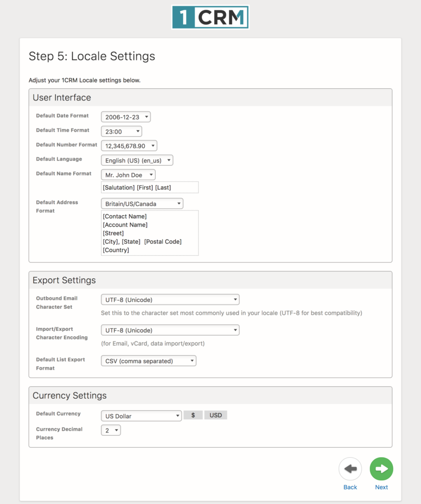The width and height of the screenshot is (421, 504).
Task: Open the Default Time Format dropdown
Action: tap(122, 131)
